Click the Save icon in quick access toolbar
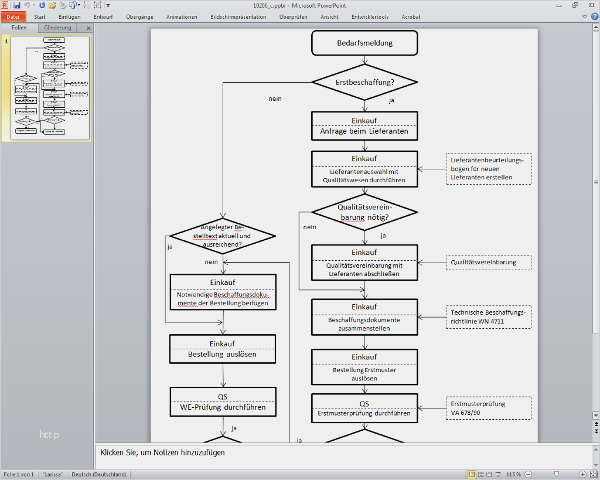600x480 pixels. (16, 5)
